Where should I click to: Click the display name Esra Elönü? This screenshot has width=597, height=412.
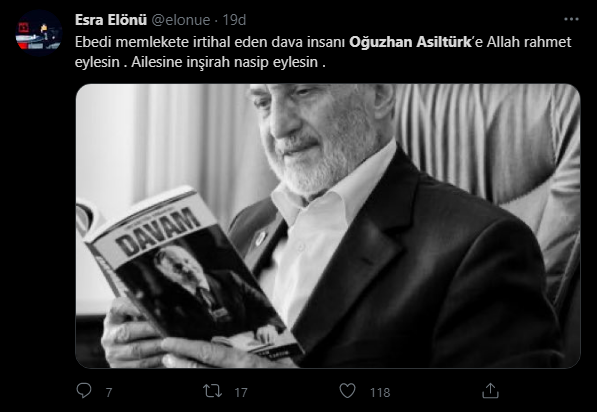click(x=111, y=20)
